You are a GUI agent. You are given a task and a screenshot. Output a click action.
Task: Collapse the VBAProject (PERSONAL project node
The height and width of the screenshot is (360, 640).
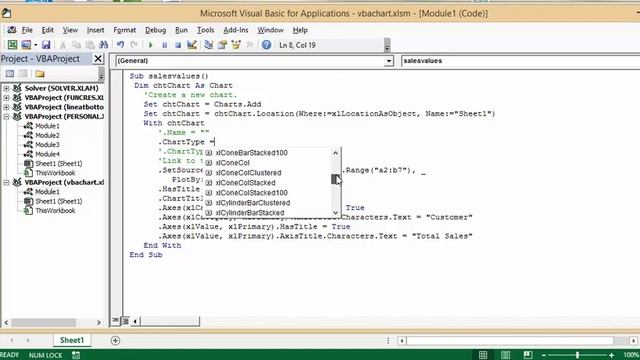tap(7, 116)
